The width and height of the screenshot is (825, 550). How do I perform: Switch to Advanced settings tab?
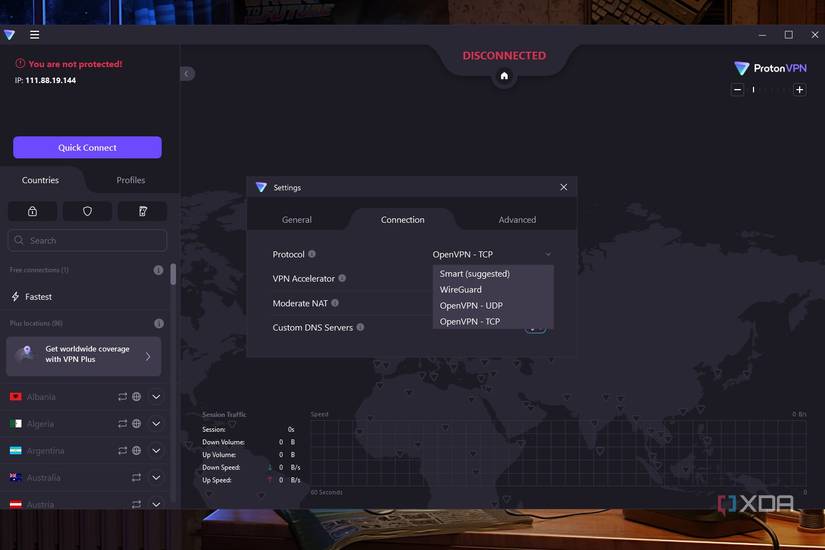pyautogui.click(x=517, y=219)
